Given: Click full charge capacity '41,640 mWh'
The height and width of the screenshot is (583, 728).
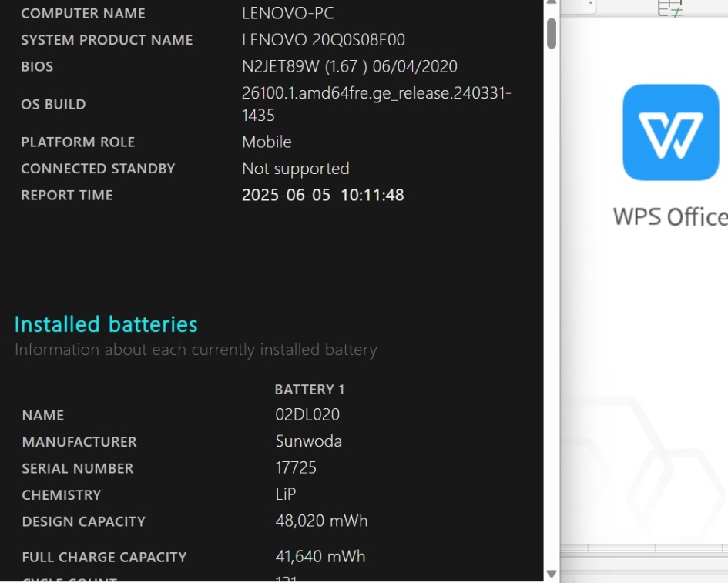Looking at the screenshot, I should tap(320, 556).
